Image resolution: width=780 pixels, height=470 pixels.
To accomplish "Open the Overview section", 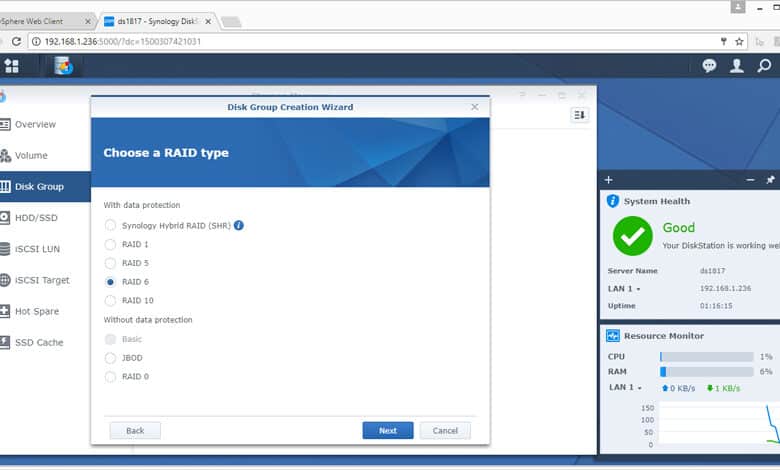I will (35, 124).
